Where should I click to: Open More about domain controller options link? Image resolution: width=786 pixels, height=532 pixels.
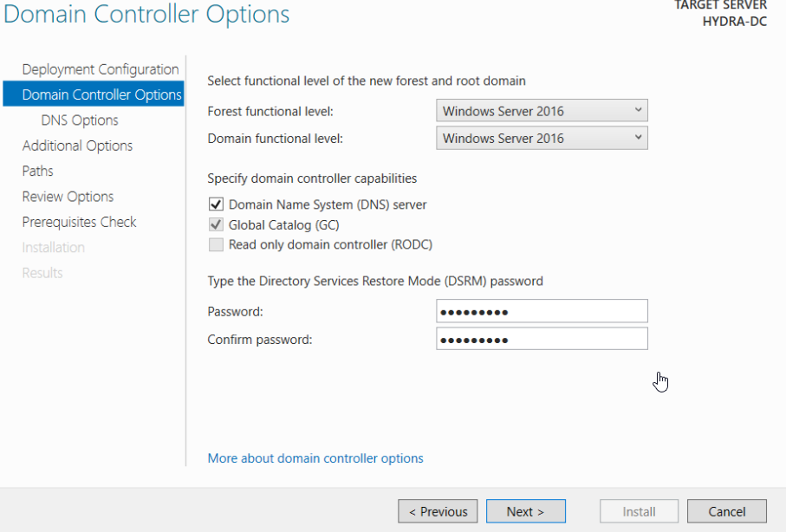(x=317, y=457)
